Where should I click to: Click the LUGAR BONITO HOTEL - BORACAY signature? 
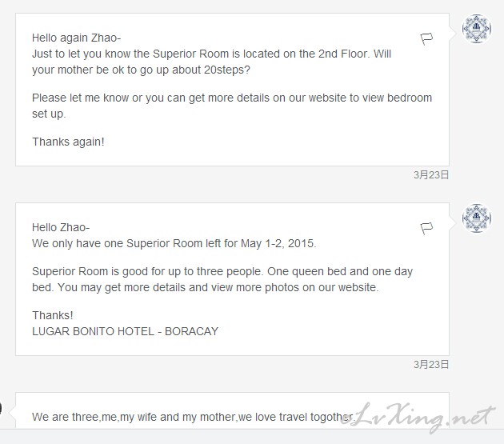point(125,331)
